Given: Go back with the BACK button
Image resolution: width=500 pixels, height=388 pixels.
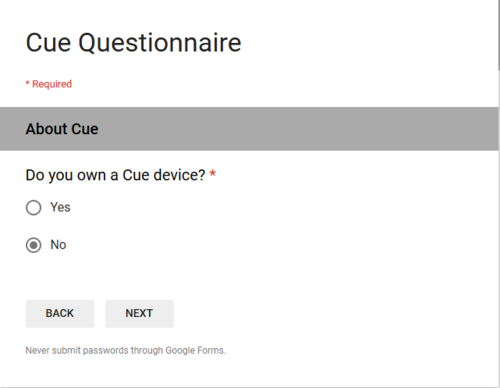Looking at the screenshot, I should coord(60,314).
